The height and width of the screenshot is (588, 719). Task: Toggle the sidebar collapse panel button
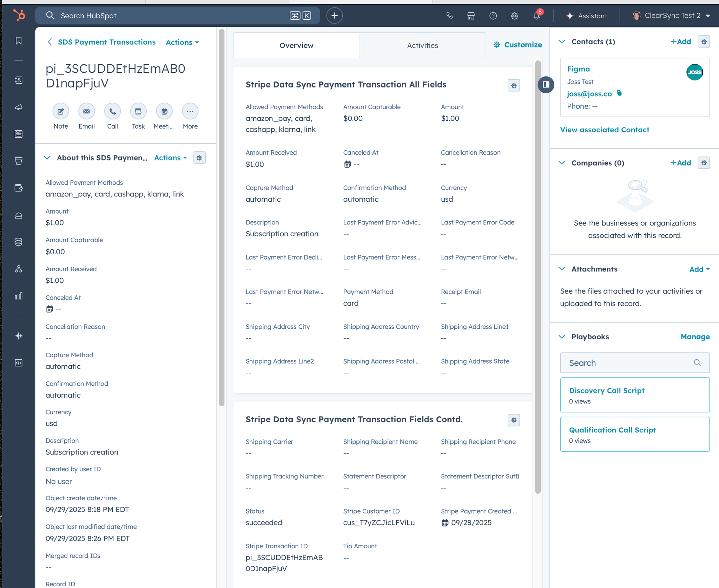[546, 85]
